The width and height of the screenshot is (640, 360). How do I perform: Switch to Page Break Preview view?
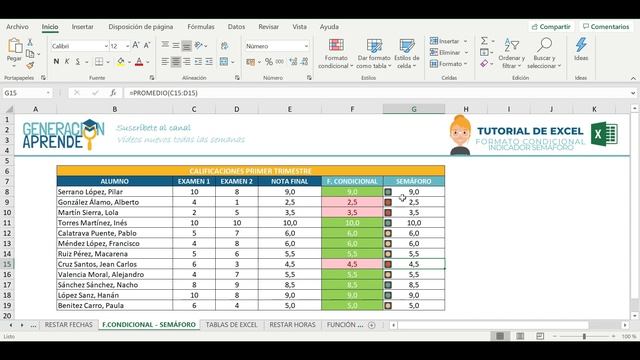540,336
